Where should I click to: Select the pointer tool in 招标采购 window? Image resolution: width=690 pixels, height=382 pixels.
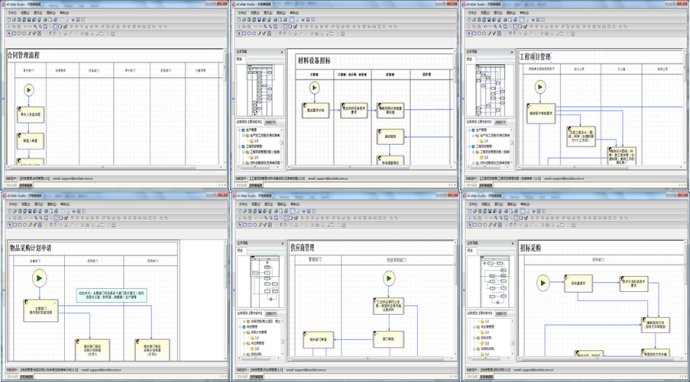470,225
